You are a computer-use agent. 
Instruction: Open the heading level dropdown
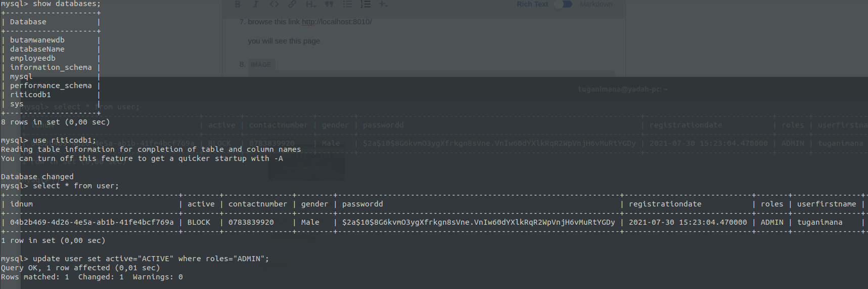coord(310,4)
